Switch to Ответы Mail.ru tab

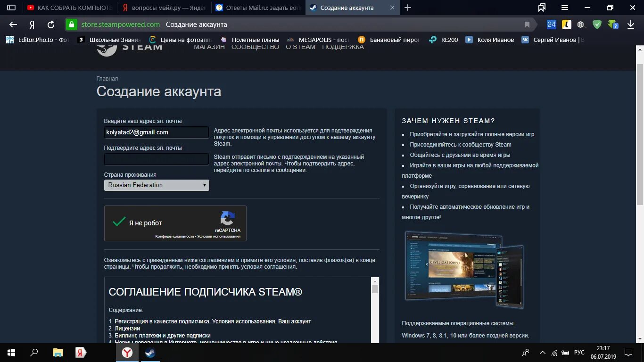(x=258, y=8)
